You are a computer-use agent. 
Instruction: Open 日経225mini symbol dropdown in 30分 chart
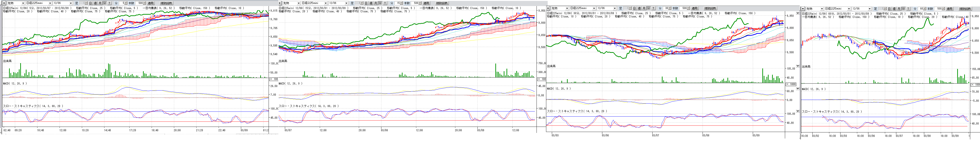[594, 8]
